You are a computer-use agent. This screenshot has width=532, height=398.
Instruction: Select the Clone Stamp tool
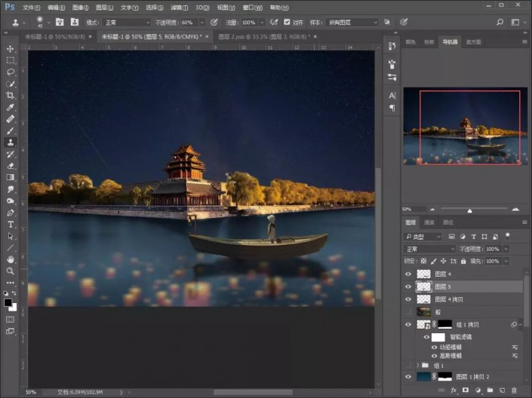pyautogui.click(x=10, y=142)
